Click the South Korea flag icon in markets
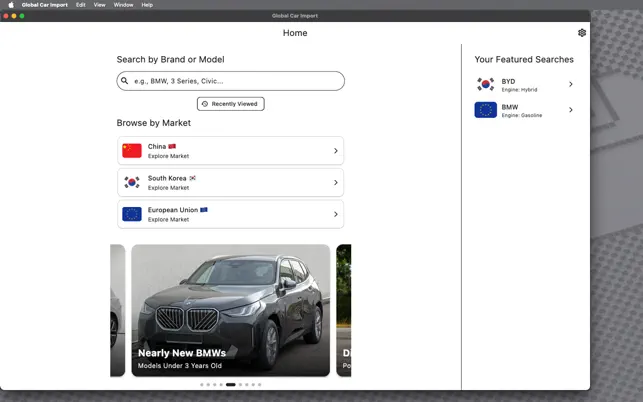The height and width of the screenshot is (402, 643). tap(132, 182)
